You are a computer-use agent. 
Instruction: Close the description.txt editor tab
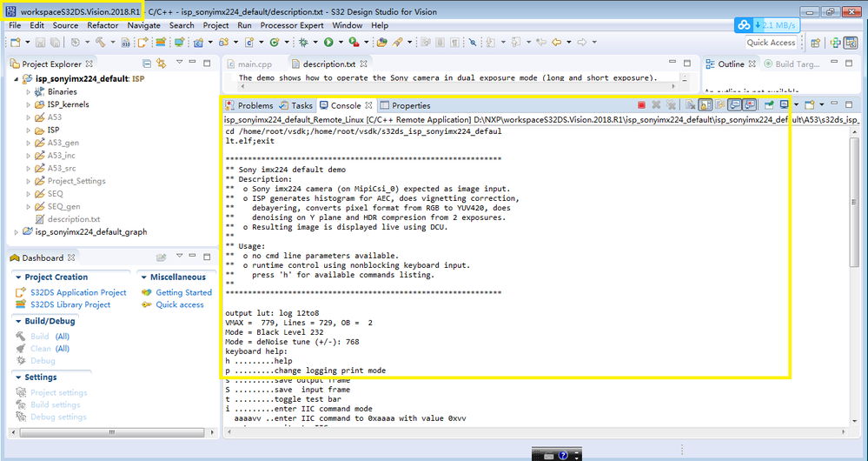click(x=364, y=63)
